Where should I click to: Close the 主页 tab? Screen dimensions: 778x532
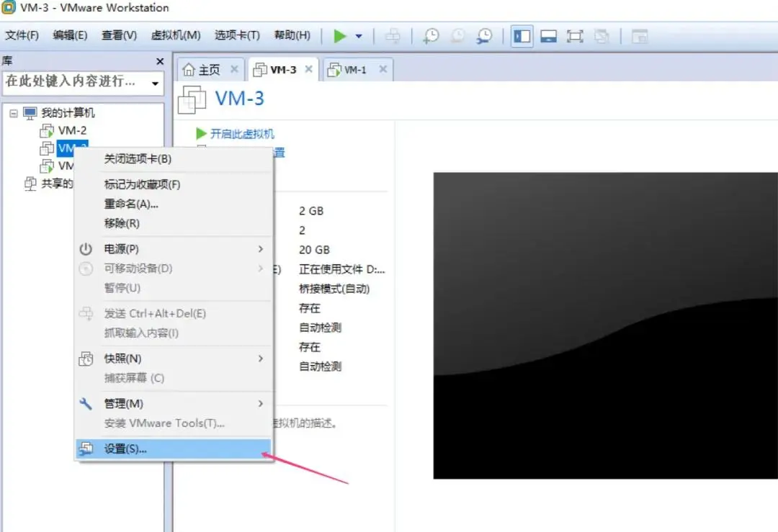point(234,69)
